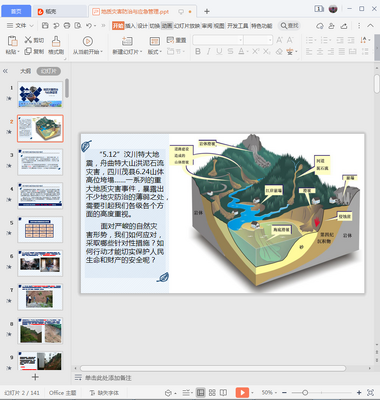Viewport: 380px width, 400px height.
Task: Apply Italic formatting
Action: click(208, 51)
